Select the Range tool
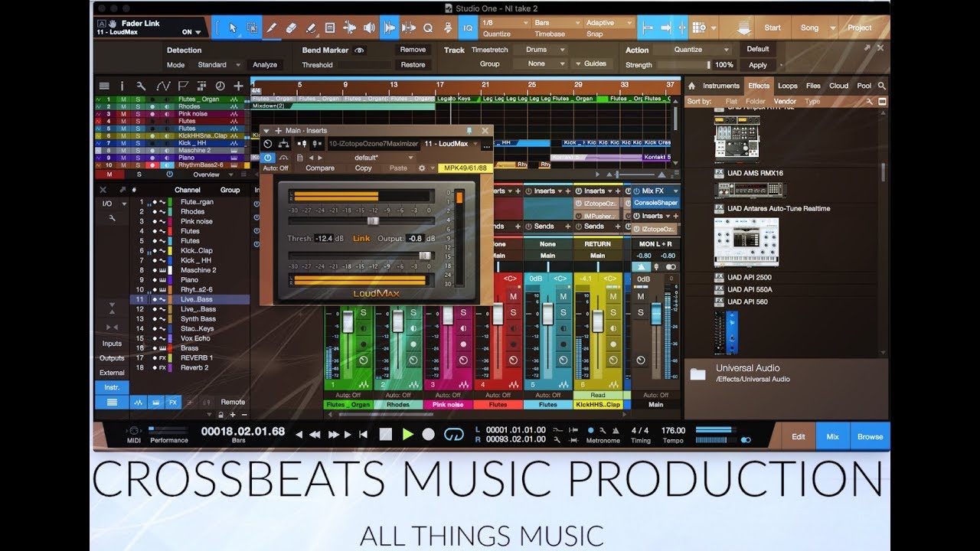The image size is (980, 551). pyautogui.click(x=252, y=28)
